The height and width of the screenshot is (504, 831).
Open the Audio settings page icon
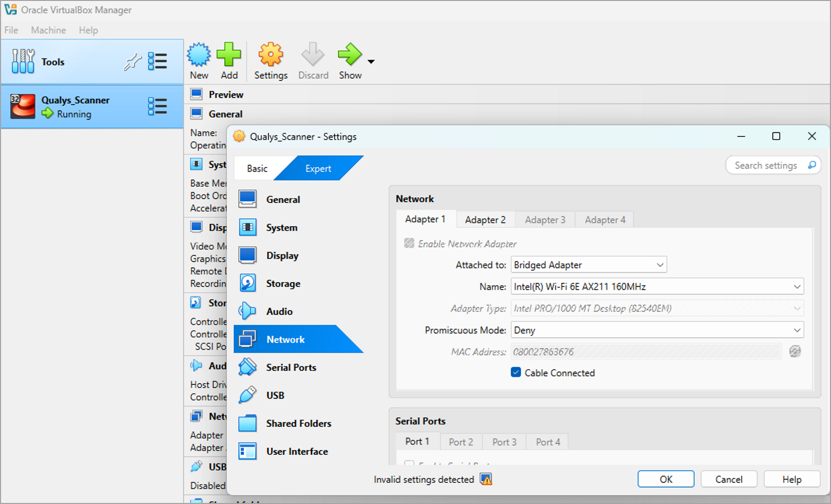coord(247,311)
